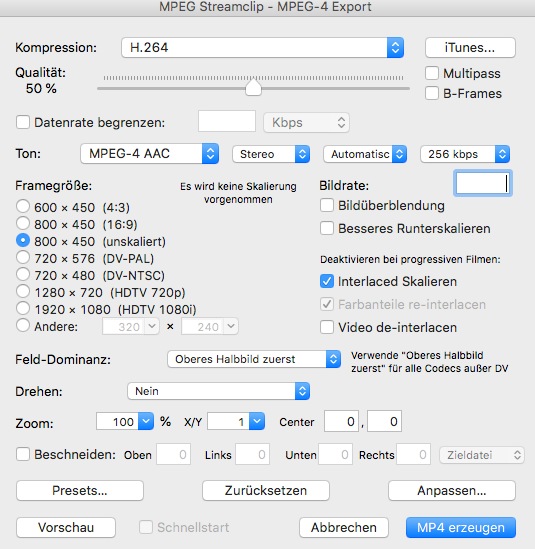Click the second Center coordinate field
This screenshot has height=549, width=535.
pos(384,421)
